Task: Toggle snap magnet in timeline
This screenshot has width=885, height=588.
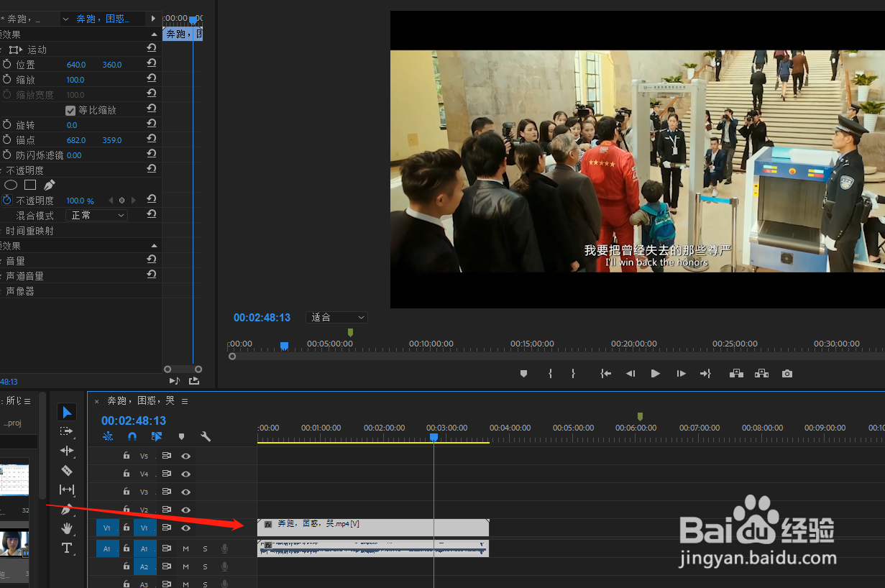Action: pos(132,436)
